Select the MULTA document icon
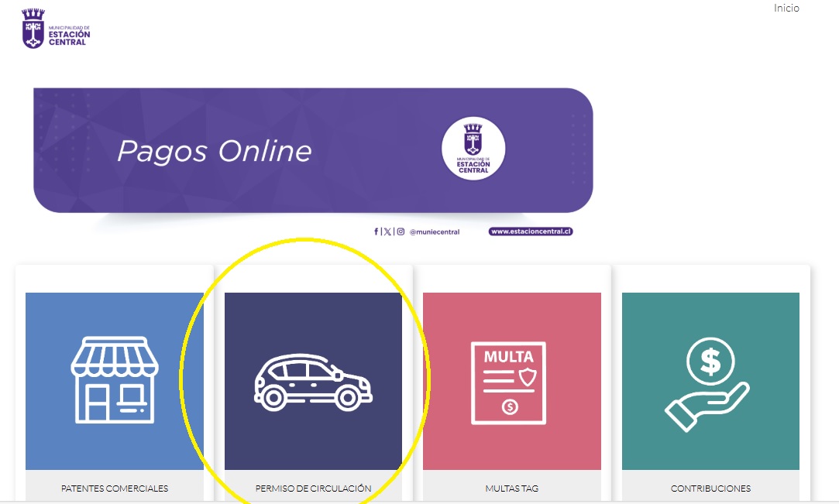Image resolution: width=839 pixels, height=504 pixels. pos(509,382)
